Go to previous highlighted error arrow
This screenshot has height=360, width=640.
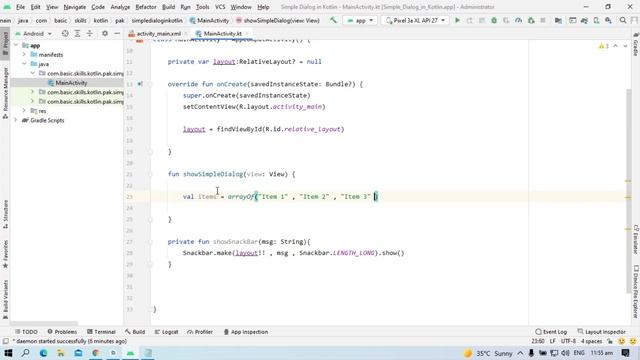click(616, 46)
